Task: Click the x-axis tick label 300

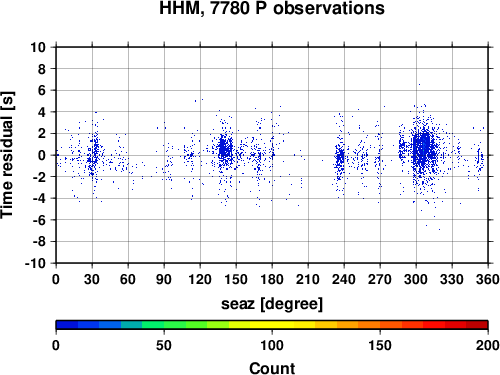Action: point(416,279)
